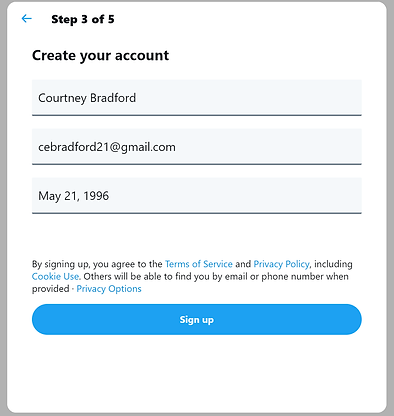Click the year 1996 in the birth date

point(96,196)
